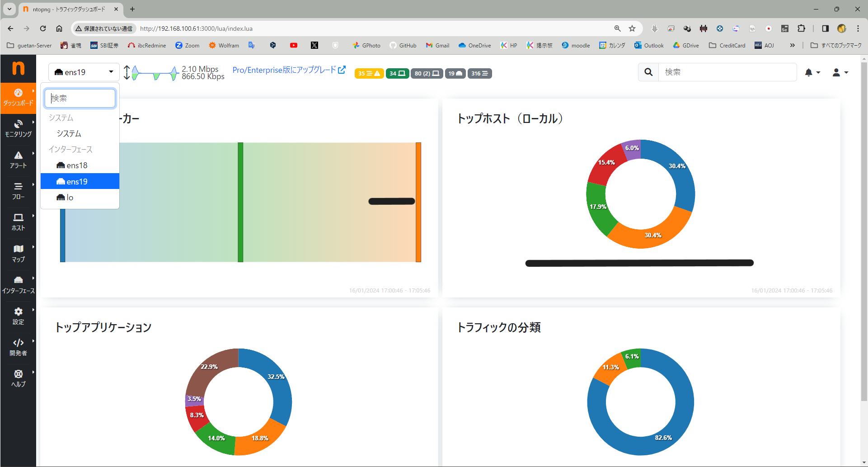868x467 pixels.
Task: Expand the user account dropdown
Action: coord(840,72)
